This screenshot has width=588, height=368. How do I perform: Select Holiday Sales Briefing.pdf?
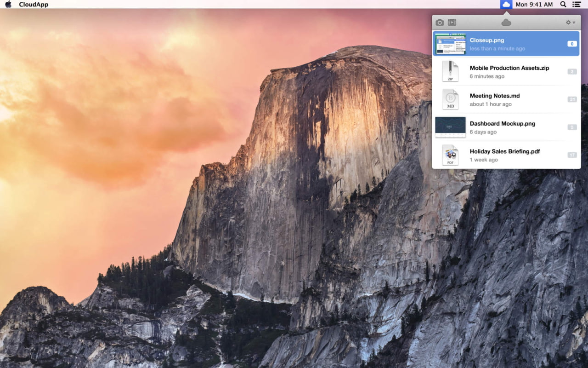tap(505, 151)
